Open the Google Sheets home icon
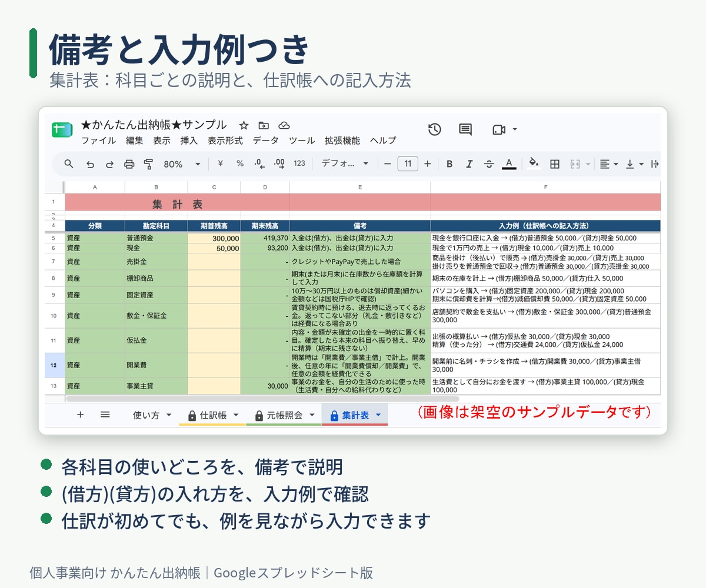Viewport: 706px width, 588px height. [61, 130]
